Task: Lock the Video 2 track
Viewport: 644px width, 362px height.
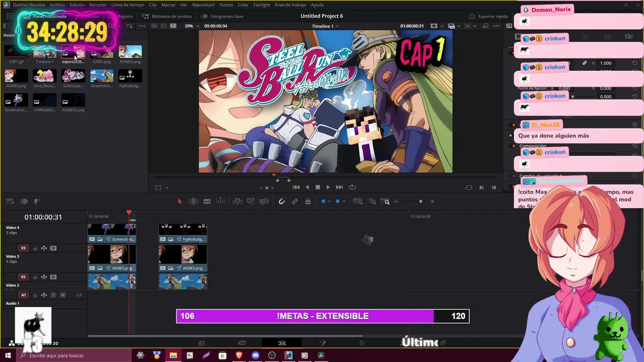Action: tap(35, 277)
